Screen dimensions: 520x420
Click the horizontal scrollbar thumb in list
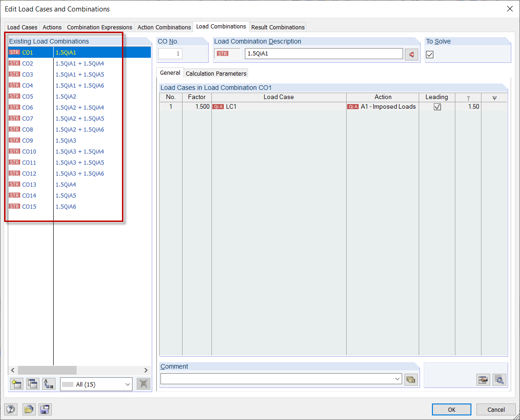47,370
